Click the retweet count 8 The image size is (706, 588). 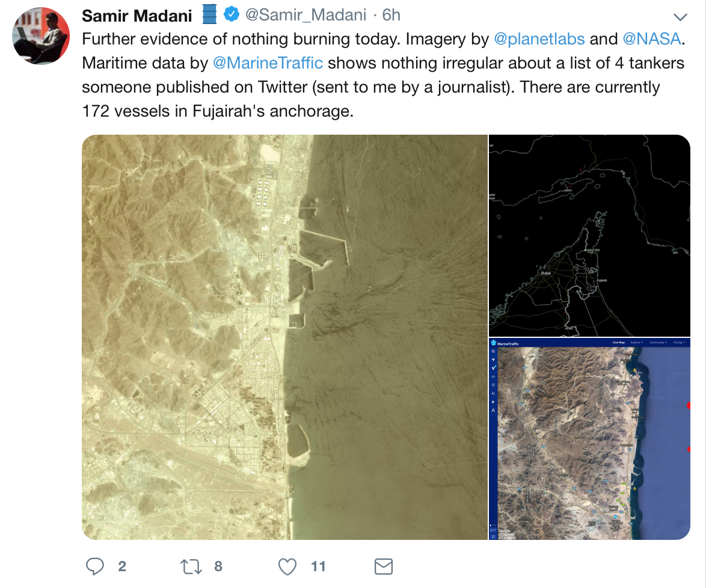[218, 566]
